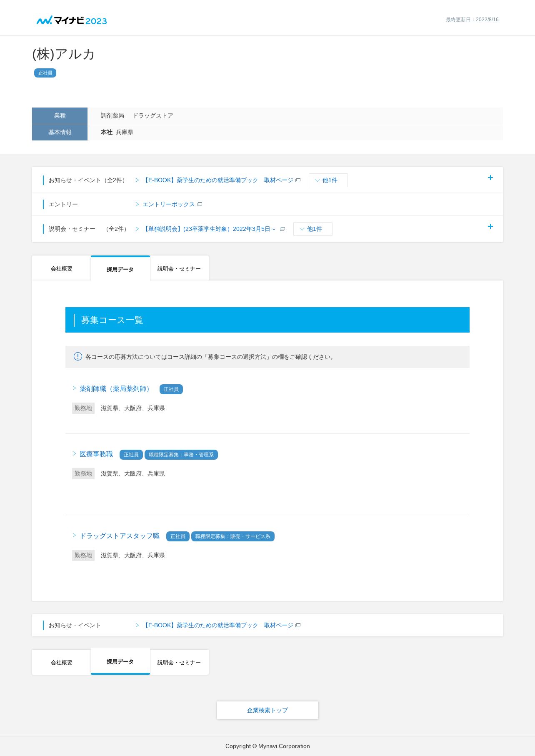
Task: Open the ドラッグストアスタッフ職 course link
Action: point(120,536)
